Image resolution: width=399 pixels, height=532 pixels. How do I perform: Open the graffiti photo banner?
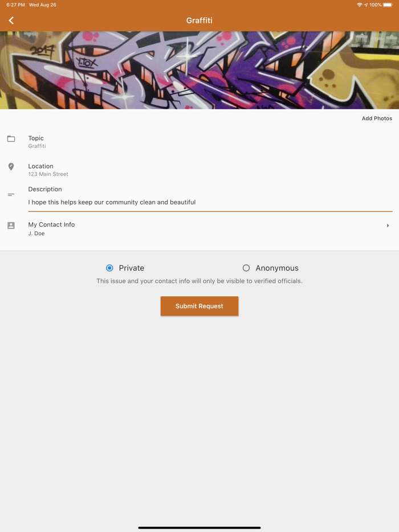coord(199,70)
